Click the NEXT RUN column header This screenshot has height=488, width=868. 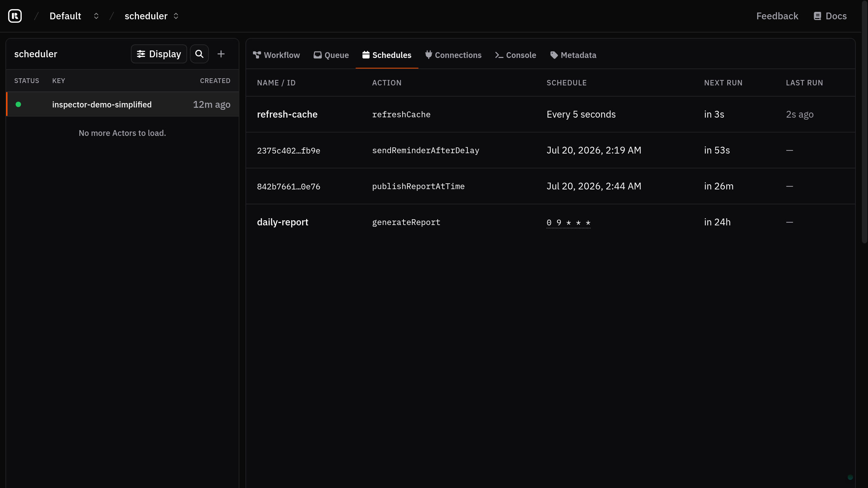(723, 83)
